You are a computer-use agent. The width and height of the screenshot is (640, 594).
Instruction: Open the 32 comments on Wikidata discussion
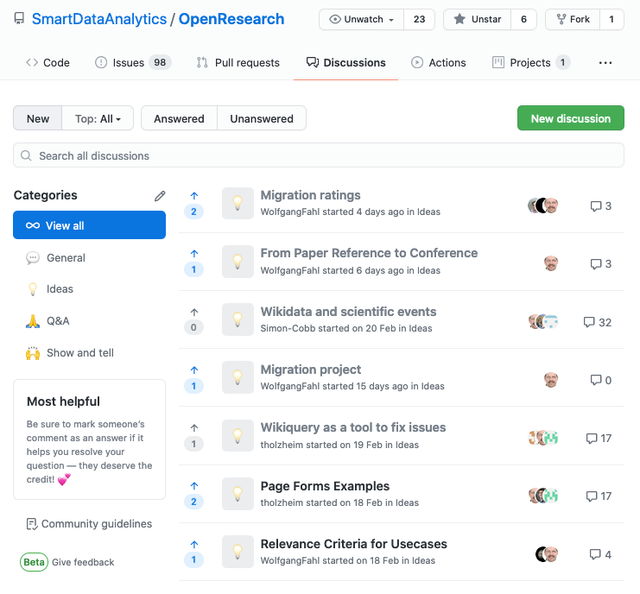point(598,323)
